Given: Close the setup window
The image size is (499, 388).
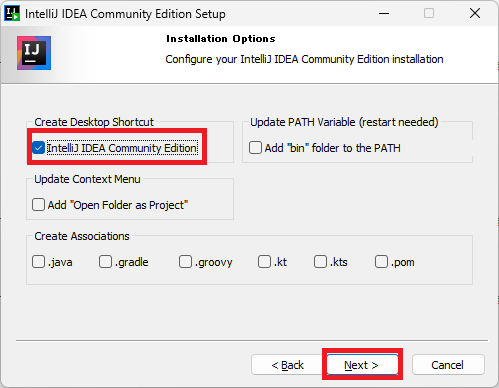Looking at the screenshot, I should point(475,13).
